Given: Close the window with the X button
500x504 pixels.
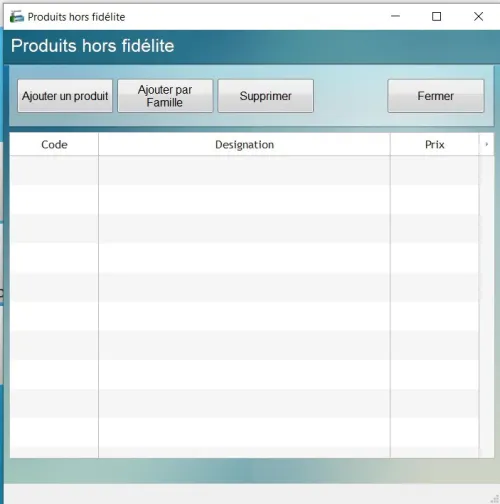Looking at the screenshot, I should (478, 16).
